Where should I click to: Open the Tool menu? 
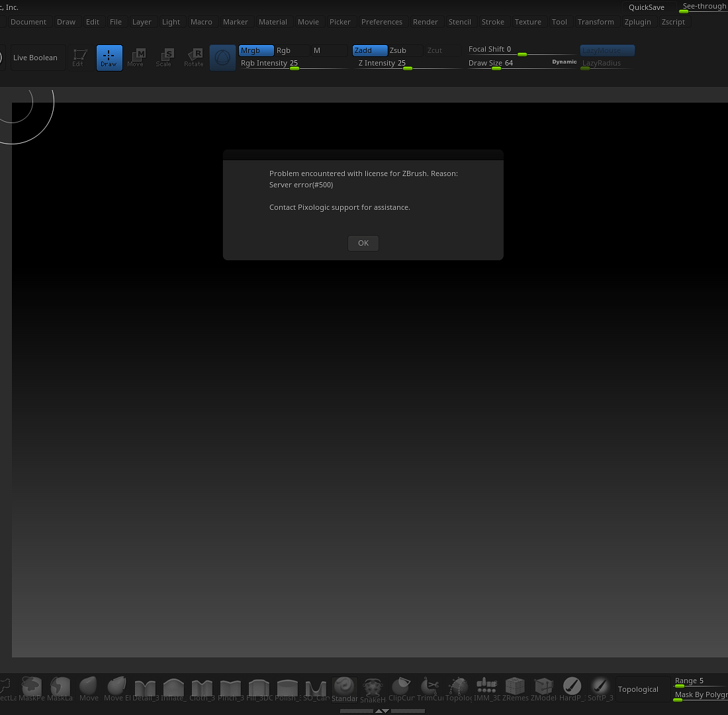[559, 22]
